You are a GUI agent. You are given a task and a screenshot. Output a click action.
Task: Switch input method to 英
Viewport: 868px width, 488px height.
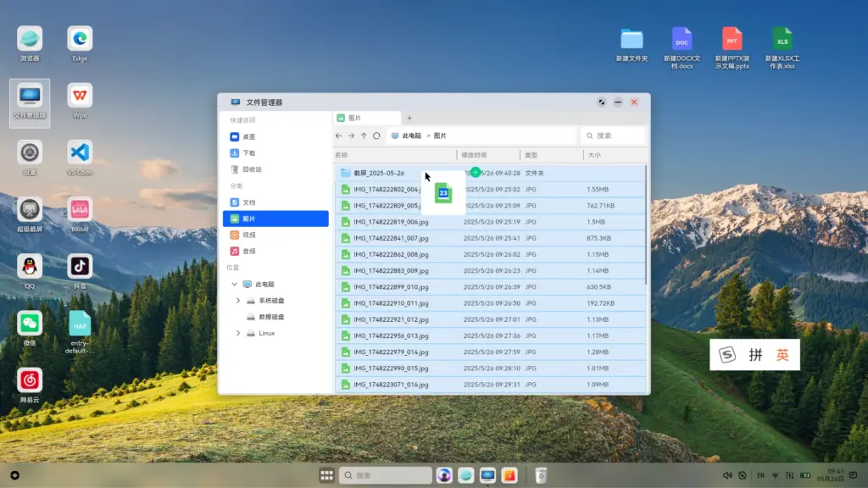point(782,356)
